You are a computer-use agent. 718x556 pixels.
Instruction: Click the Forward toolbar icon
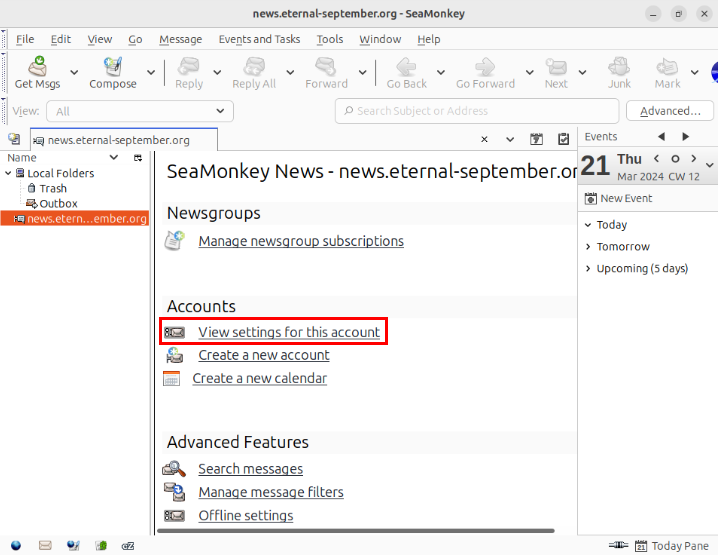tap(326, 67)
